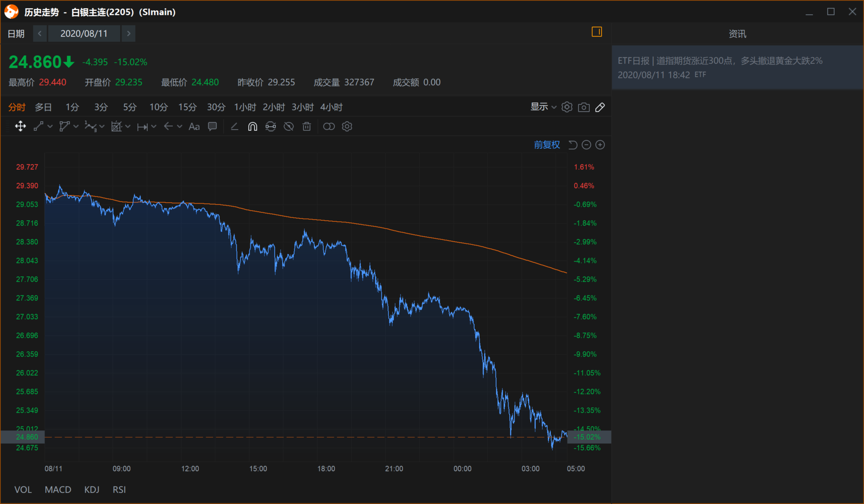Click the pencil edit icon above chart

pyautogui.click(x=600, y=107)
